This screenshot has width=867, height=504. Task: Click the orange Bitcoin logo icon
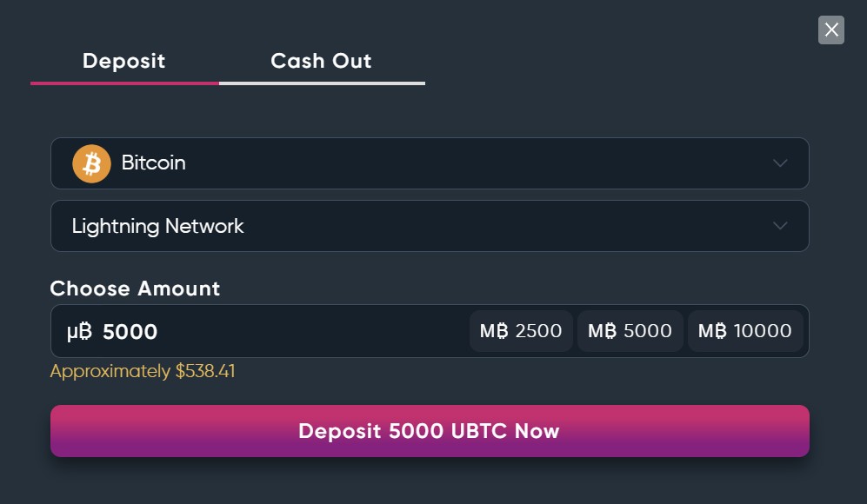point(91,163)
